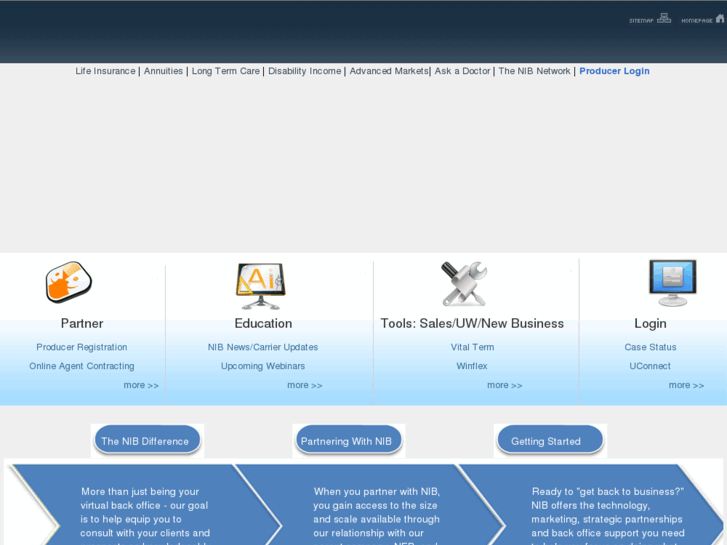Click the homepage house icon
The height and width of the screenshot is (545, 727).
(720, 19)
